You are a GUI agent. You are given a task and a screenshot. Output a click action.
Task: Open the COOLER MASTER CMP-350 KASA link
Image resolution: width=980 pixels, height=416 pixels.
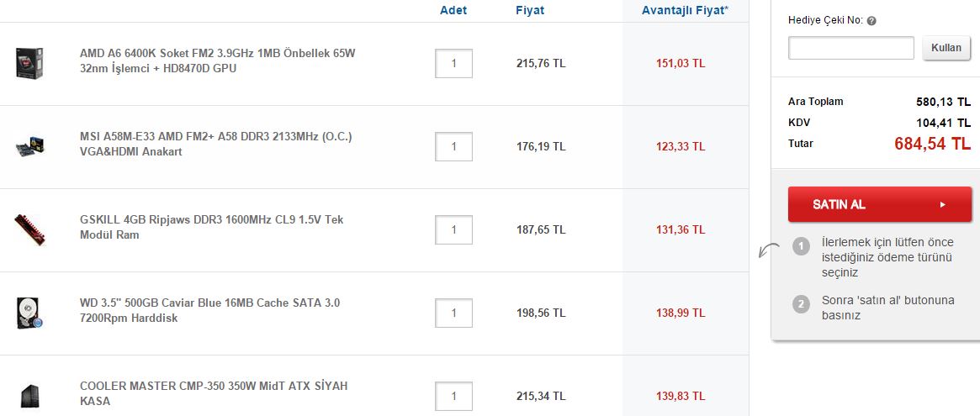214,393
